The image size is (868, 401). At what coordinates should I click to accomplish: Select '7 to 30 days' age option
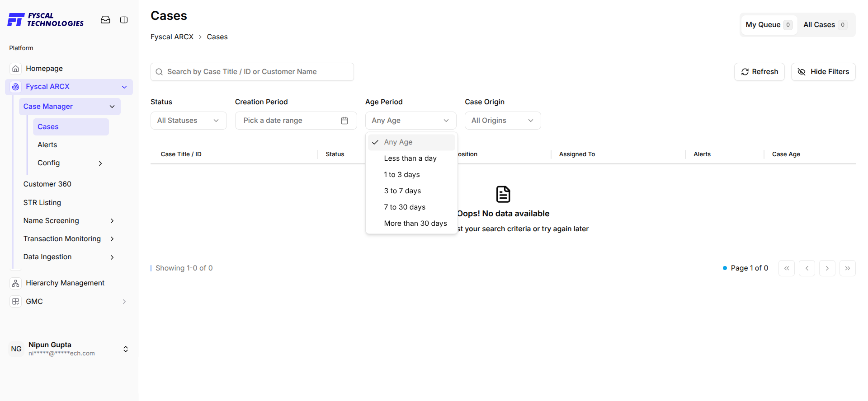pyautogui.click(x=411, y=207)
